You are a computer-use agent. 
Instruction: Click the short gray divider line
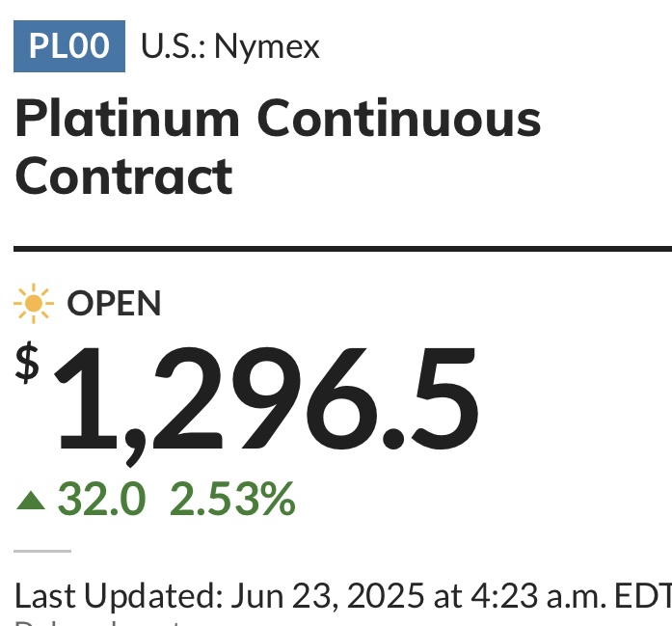pos(42,551)
